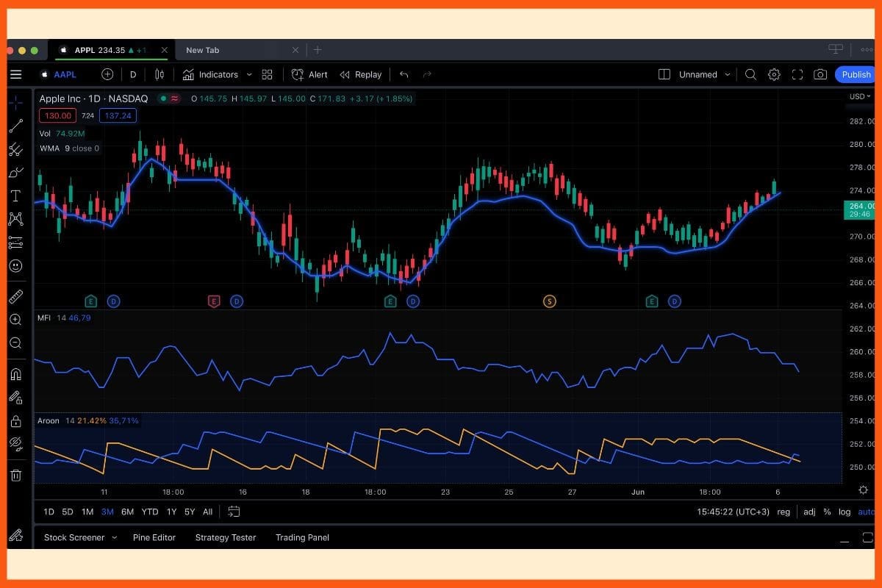Hide all drawings with the eye icon
The height and width of the screenshot is (588, 882).
15,444
